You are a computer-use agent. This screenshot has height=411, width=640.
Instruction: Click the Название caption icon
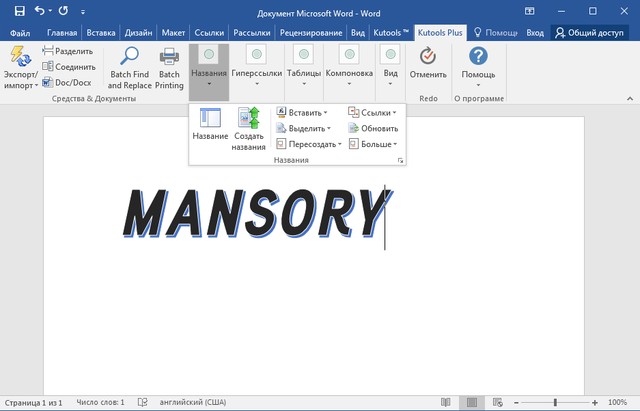pos(210,119)
